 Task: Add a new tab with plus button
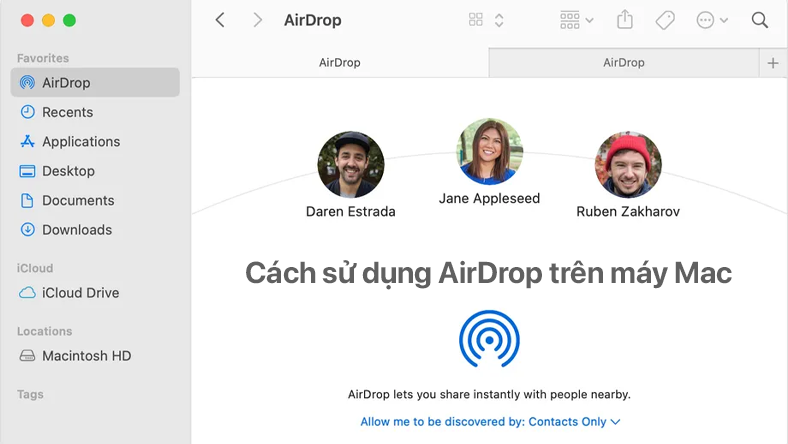point(773,63)
